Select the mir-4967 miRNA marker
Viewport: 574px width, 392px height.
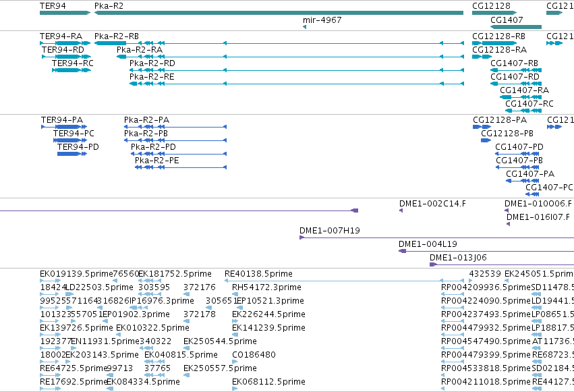[305, 27]
